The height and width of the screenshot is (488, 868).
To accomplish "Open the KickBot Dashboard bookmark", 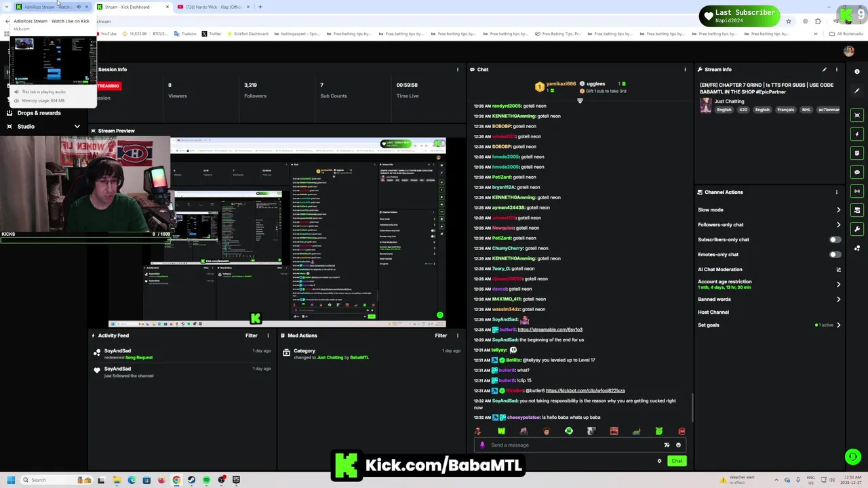I will pyautogui.click(x=247, y=34).
